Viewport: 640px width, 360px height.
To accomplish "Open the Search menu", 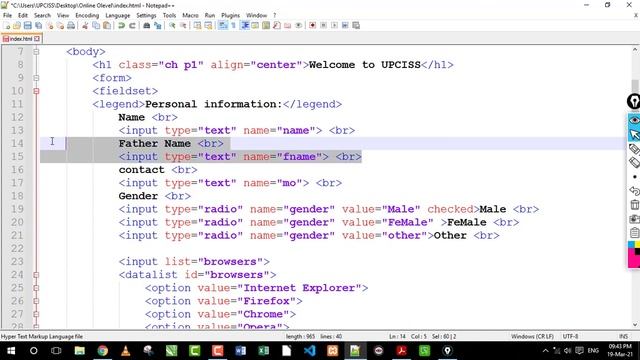I will (42, 15).
